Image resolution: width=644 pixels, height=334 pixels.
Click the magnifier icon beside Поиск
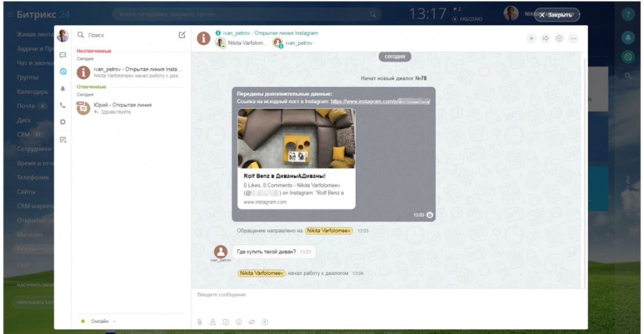click(x=81, y=35)
